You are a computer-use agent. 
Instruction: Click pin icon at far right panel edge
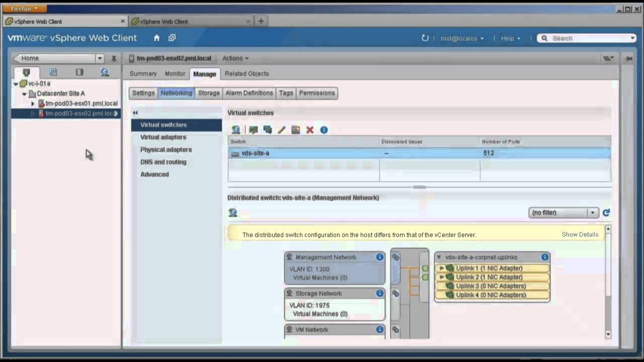click(x=628, y=58)
